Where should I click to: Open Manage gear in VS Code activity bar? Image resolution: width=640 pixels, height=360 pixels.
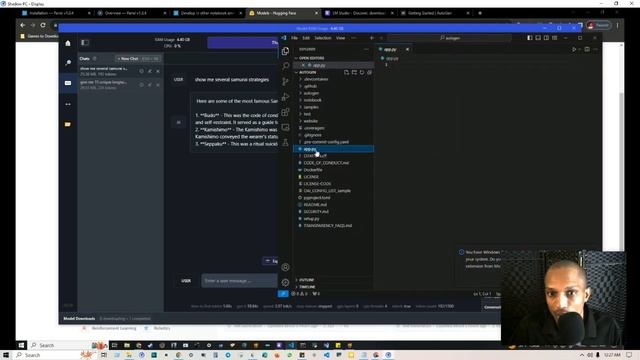pos(285,282)
